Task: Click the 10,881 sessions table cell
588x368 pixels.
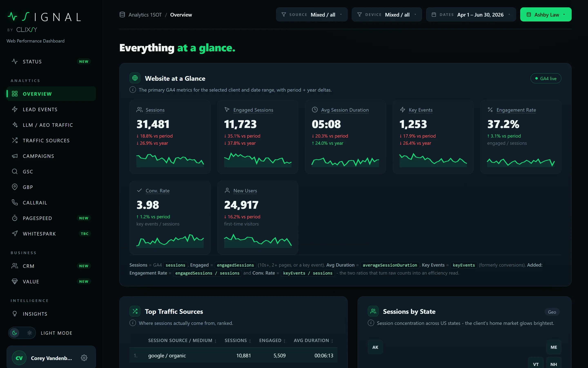Action: coord(243,356)
